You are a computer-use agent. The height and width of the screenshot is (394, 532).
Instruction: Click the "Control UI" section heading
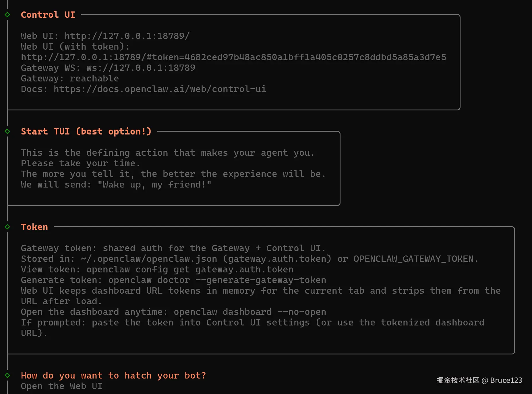pyautogui.click(x=48, y=15)
